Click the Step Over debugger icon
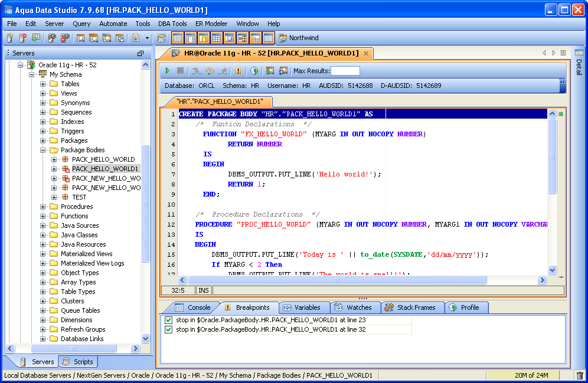The height and width of the screenshot is (383, 588). coord(210,71)
